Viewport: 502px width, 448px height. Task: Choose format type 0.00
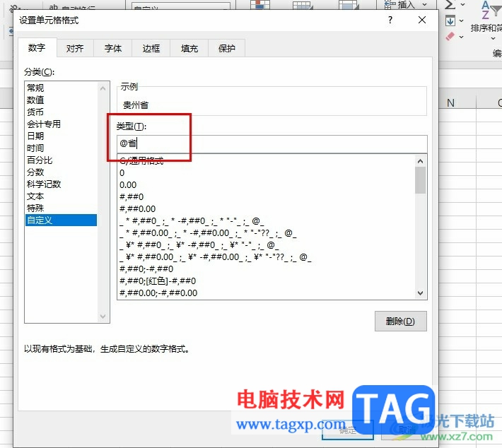(267, 185)
